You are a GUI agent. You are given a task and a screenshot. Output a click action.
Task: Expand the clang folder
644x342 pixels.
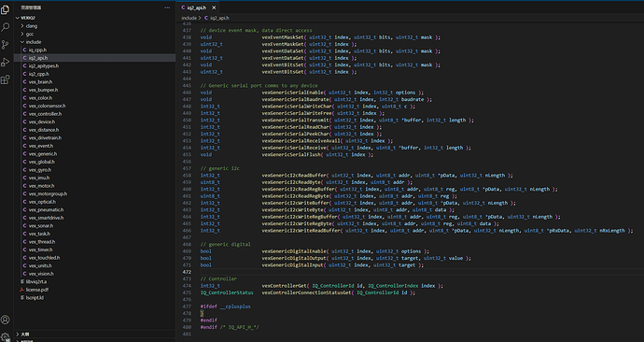tap(22, 26)
